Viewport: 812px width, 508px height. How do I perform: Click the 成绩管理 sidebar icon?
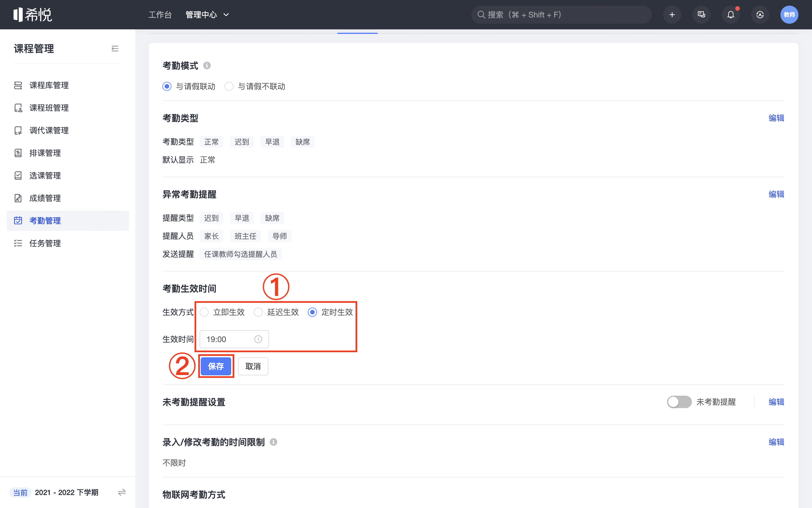pyautogui.click(x=18, y=198)
